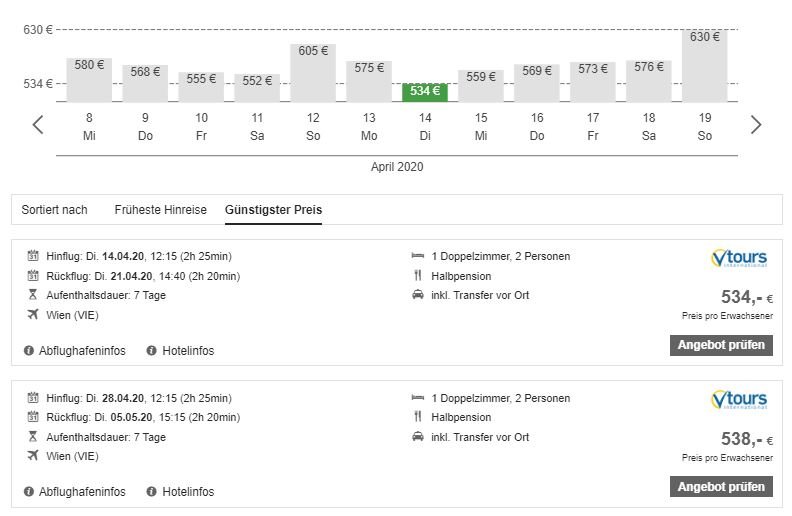Open Abflughafeninfos link in the second offer

(83, 492)
